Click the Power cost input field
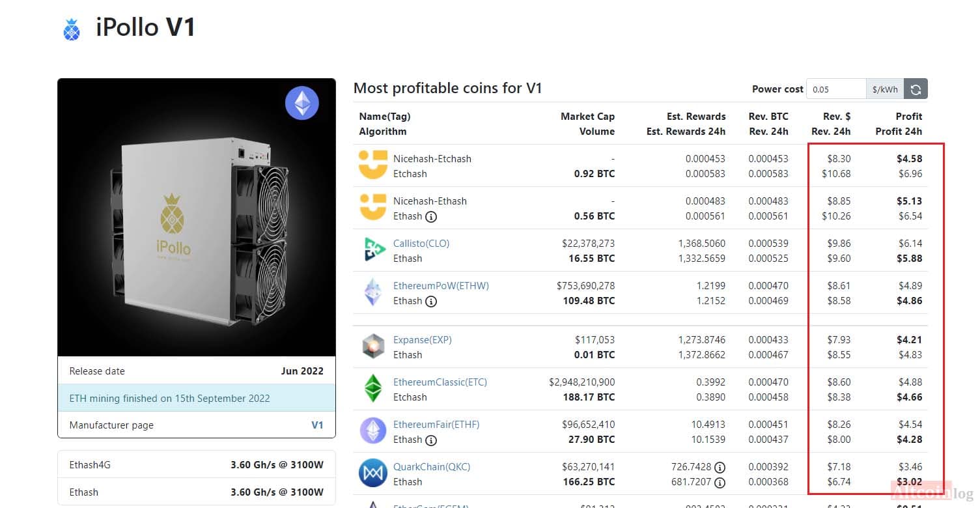The width and height of the screenshot is (980, 508). coord(836,89)
